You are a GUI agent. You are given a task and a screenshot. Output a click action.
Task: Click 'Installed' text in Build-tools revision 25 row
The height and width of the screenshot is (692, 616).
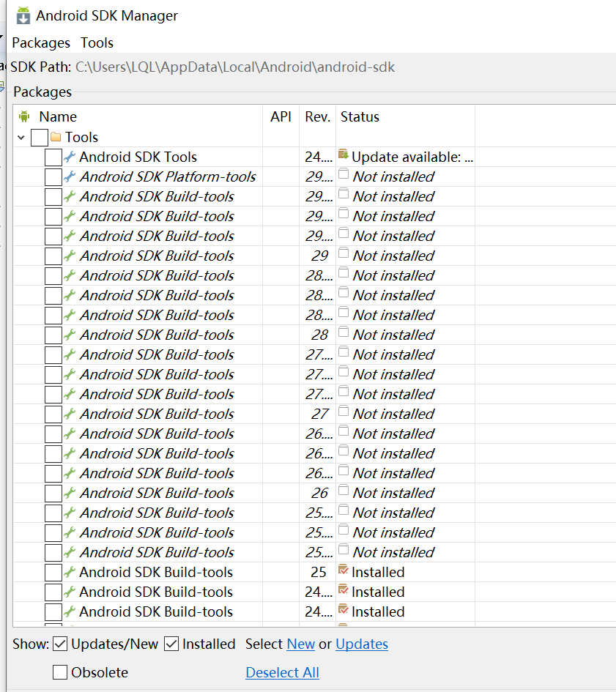click(378, 573)
